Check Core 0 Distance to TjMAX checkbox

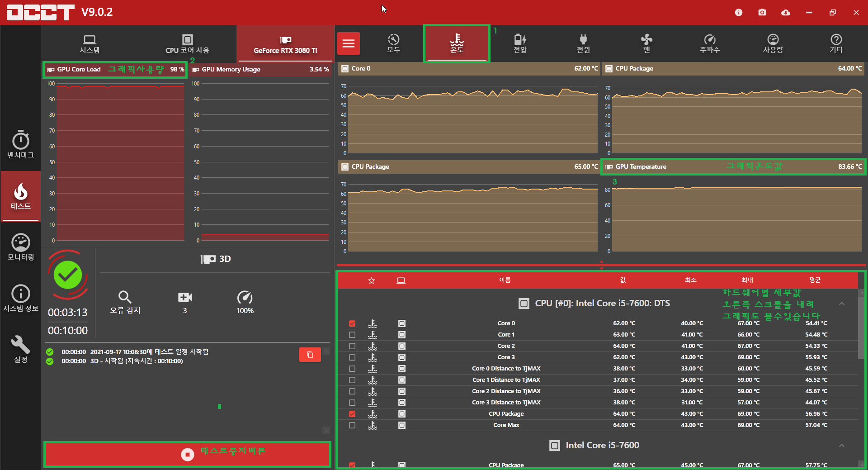(352, 369)
